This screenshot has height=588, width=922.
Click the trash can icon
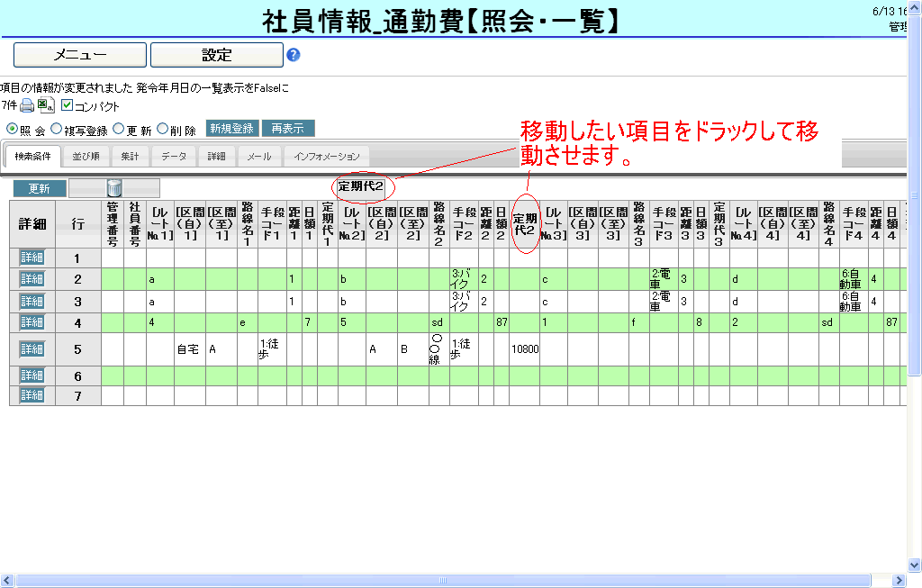[114, 187]
